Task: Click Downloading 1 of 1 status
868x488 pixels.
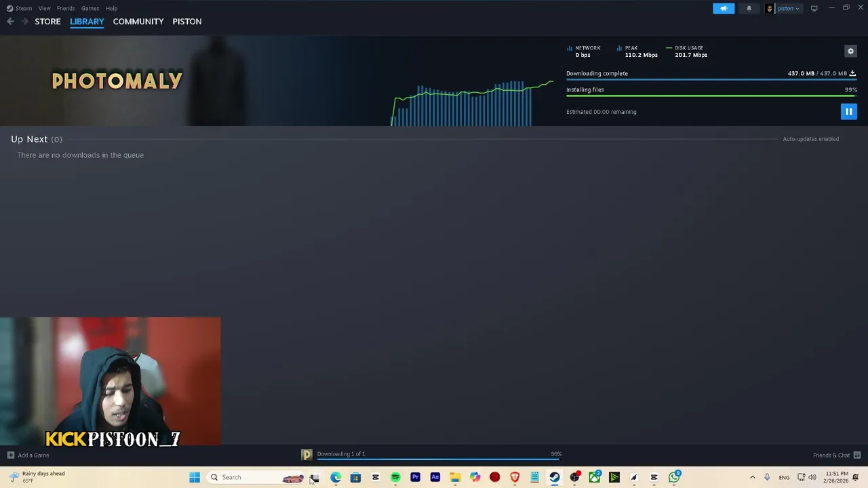Action: [x=340, y=454]
